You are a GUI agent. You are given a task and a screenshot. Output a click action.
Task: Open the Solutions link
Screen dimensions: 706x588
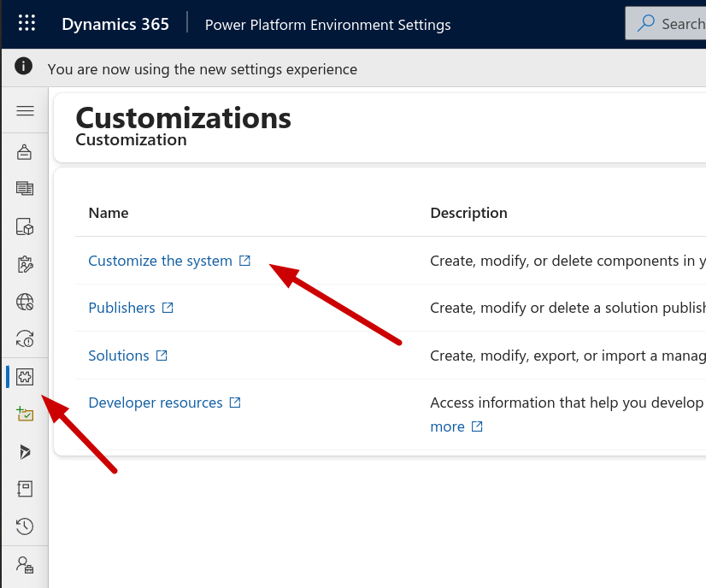point(119,356)
